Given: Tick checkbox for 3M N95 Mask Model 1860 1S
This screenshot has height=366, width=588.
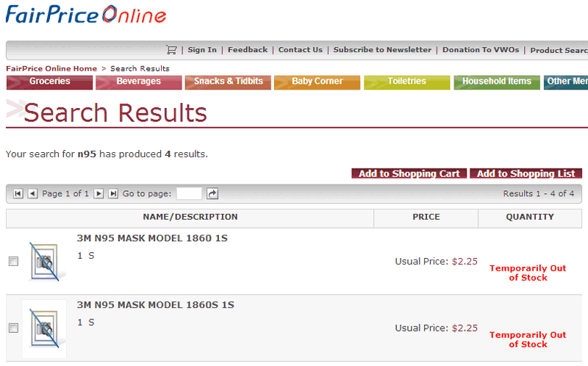Looking at the screenshot, I should 13,262.
